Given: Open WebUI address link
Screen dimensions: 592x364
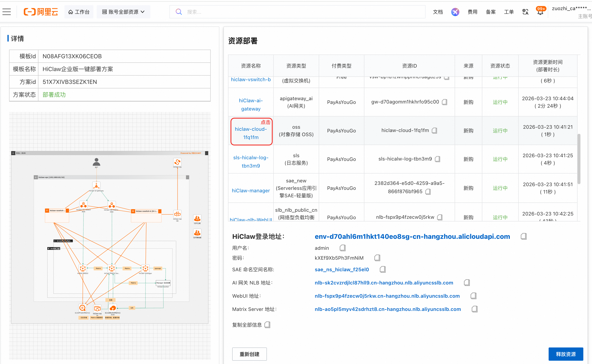Looking at the screenshot, I should [387, 296].
